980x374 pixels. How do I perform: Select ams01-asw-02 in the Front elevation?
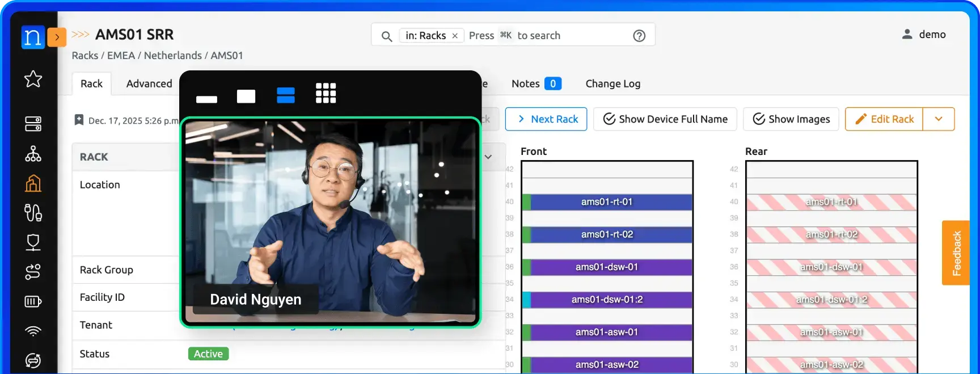(x=607, y=365)
